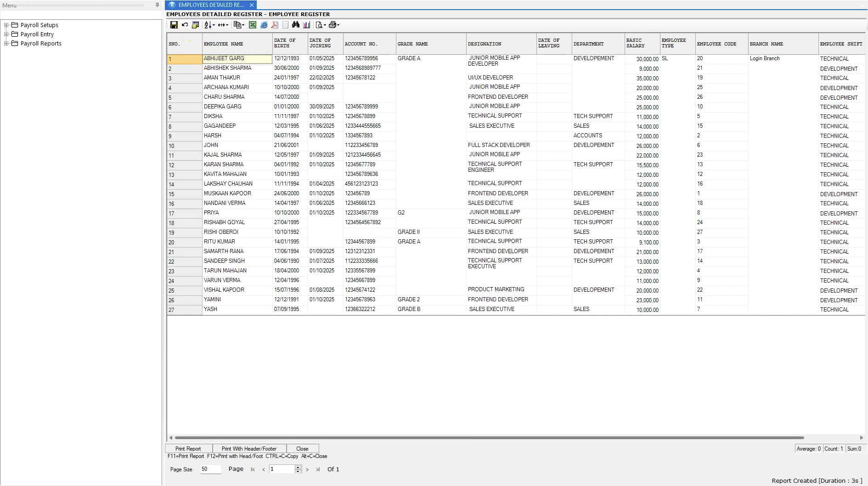Click the Save floppy disk icon
Viewport: 868px width, 486px height.
pyautogui.click(x=174, y=25)
